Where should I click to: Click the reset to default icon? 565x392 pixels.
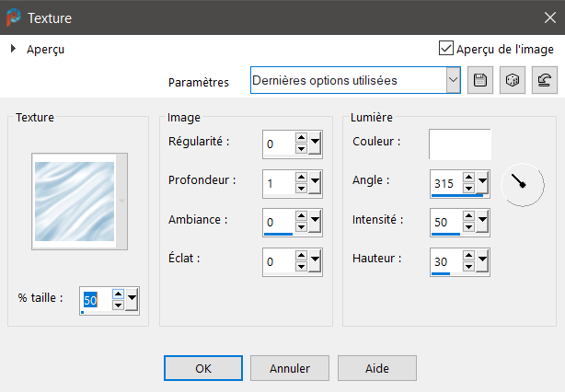(x=545, y=81)
